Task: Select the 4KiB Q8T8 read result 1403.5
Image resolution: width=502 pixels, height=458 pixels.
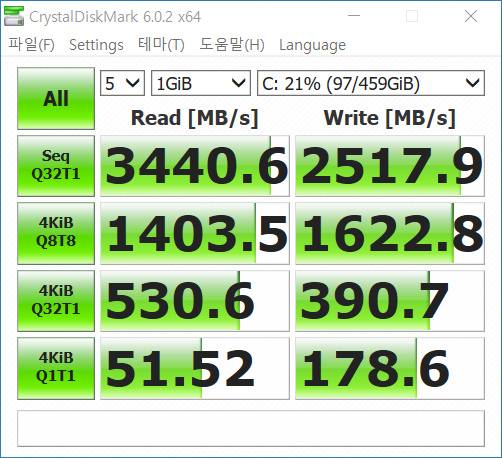Action: click(195, 233)
